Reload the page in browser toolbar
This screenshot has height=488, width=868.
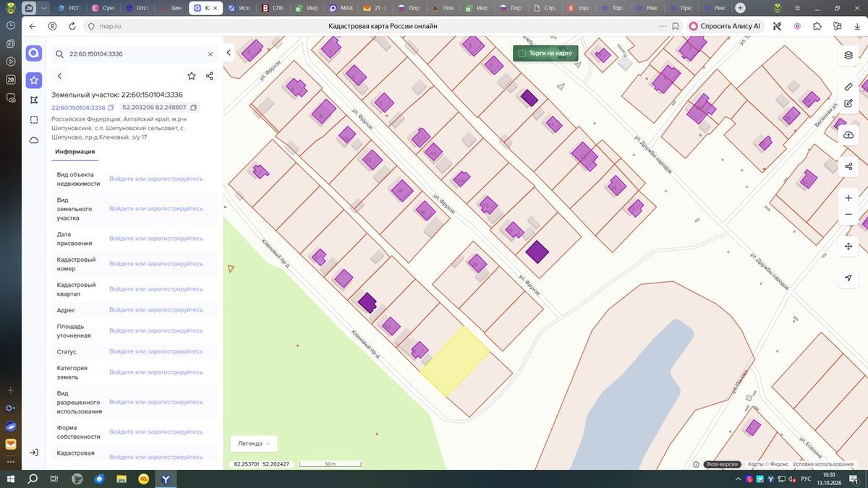[72, 26]
